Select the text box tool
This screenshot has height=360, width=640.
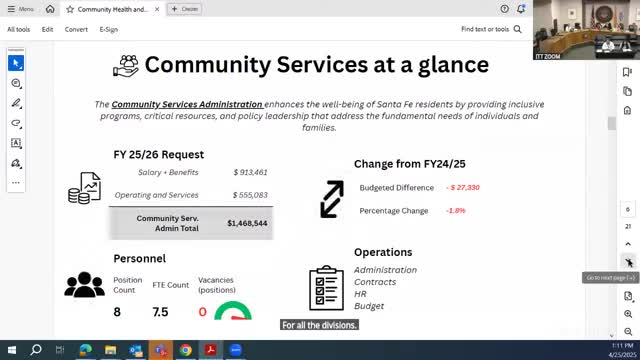(16, 143)
